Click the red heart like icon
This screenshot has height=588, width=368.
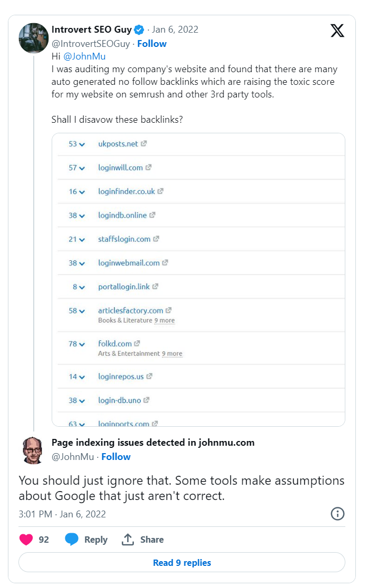tap(26, 539)
